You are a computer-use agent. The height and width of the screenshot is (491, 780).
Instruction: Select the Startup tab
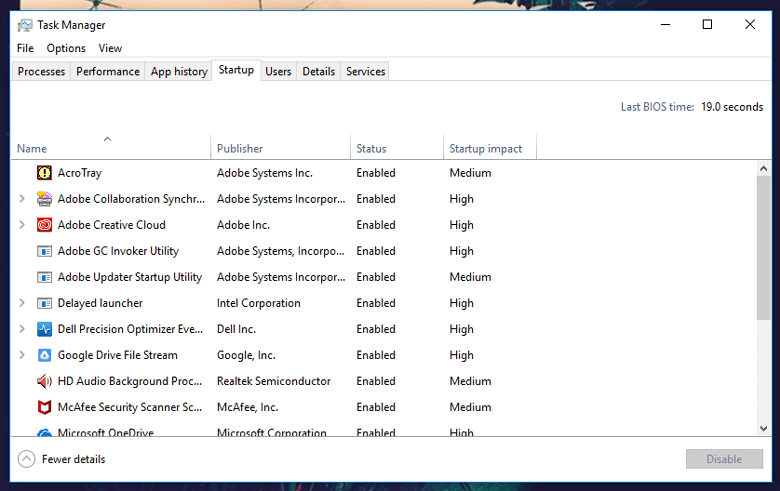click(x=236, y=70)
